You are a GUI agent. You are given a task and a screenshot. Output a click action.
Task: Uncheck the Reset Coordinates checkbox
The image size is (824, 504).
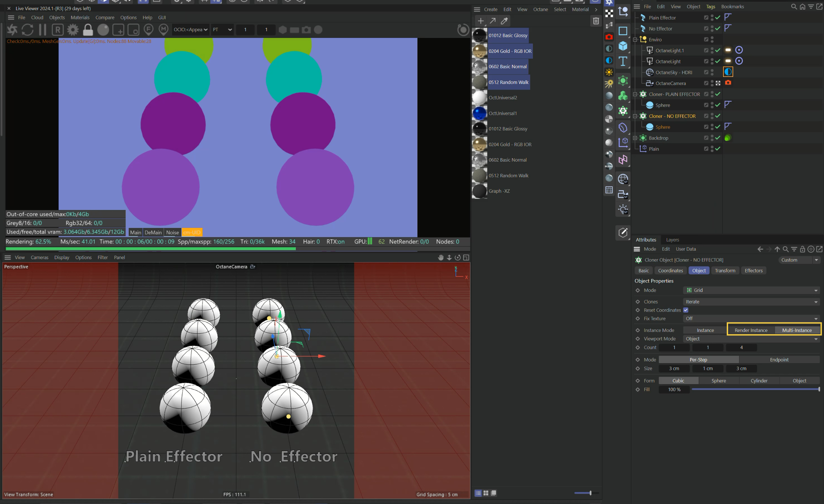[x=686, y=310]
